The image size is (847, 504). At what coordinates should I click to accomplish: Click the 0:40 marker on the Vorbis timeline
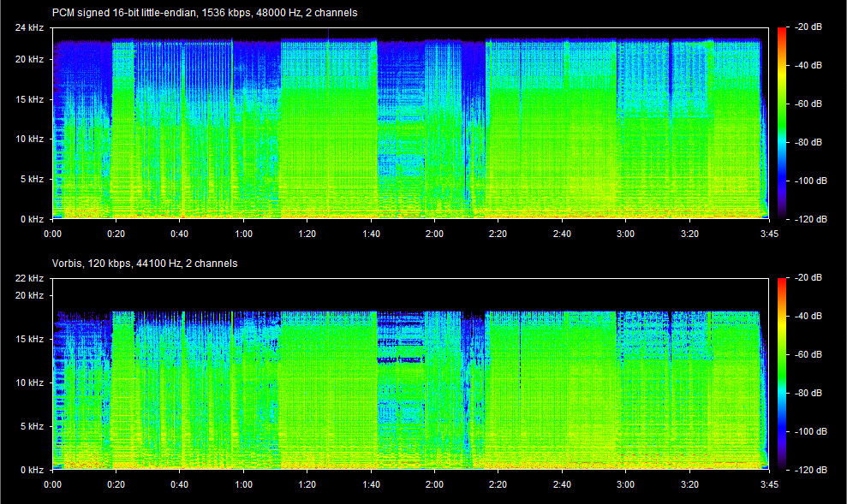181,483
